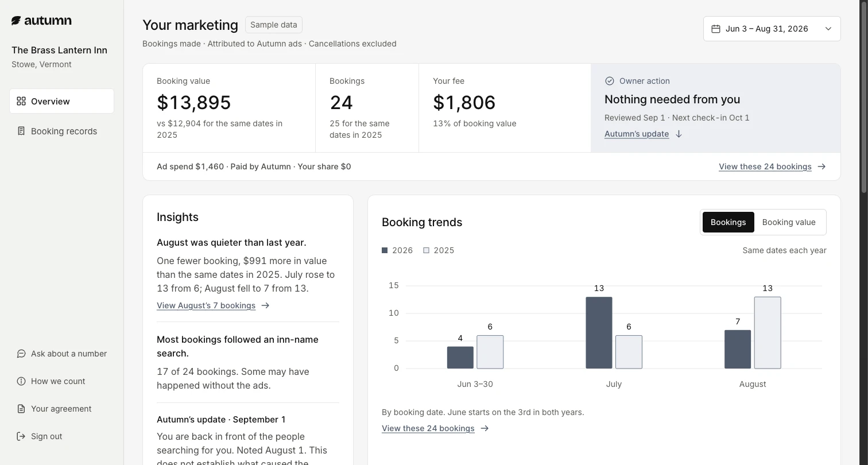
Task: Open View August's 7 bookings link
Action: click(x=206, y=305)
